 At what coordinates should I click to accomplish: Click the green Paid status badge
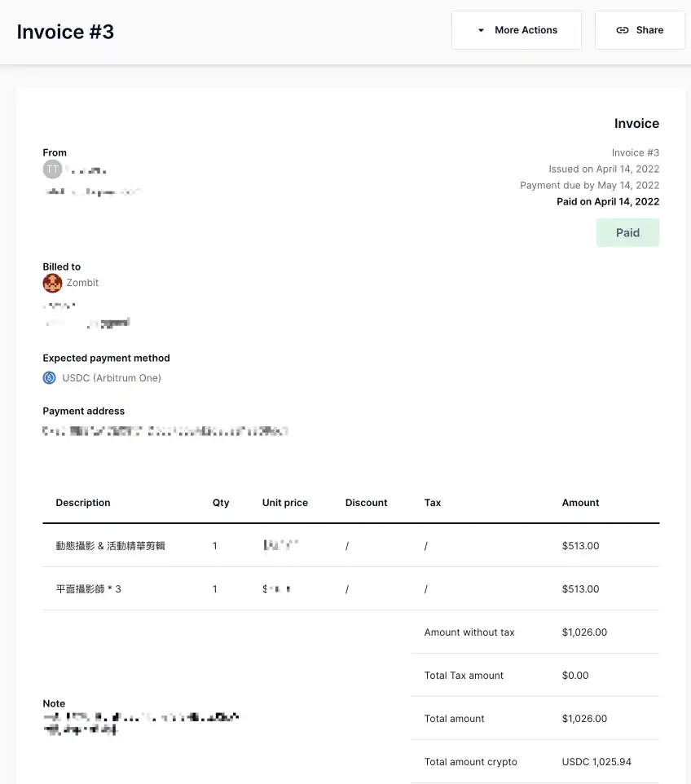[x=627, y=232]
